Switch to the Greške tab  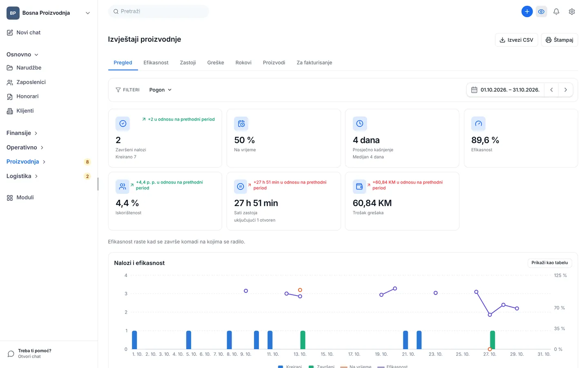pos(216,63)
